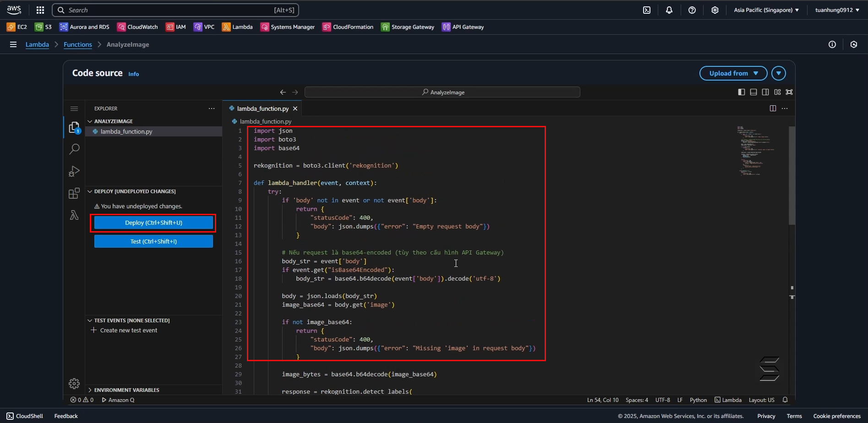Select the lambda_function.py editor tab
Viewport: 868px width, 423px height.
pos(262,108)
